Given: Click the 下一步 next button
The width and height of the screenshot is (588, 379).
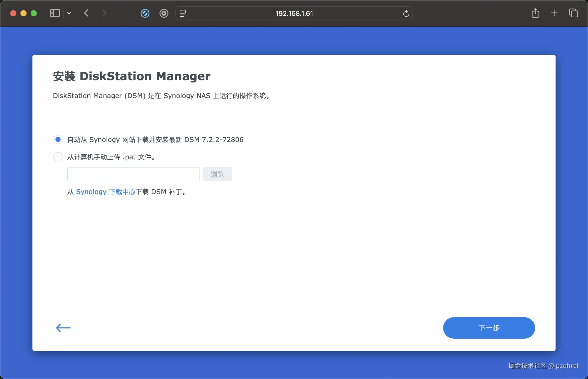Looking at the screenshot, I should [489, 328].
